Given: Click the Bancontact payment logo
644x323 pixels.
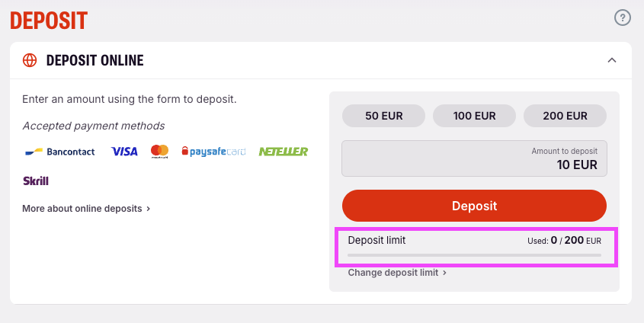Looking at the screenshot, I should pos(60,152).
